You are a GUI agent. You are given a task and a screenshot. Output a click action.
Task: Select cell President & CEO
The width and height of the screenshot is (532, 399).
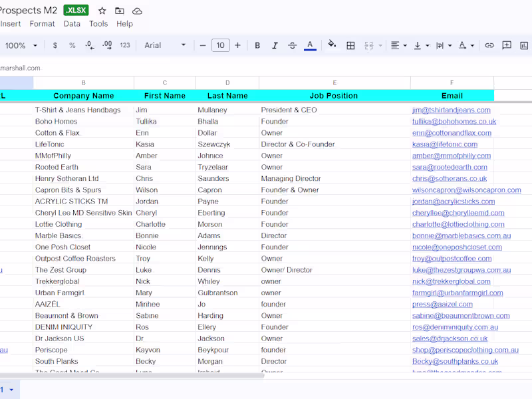tap(334, 110)
